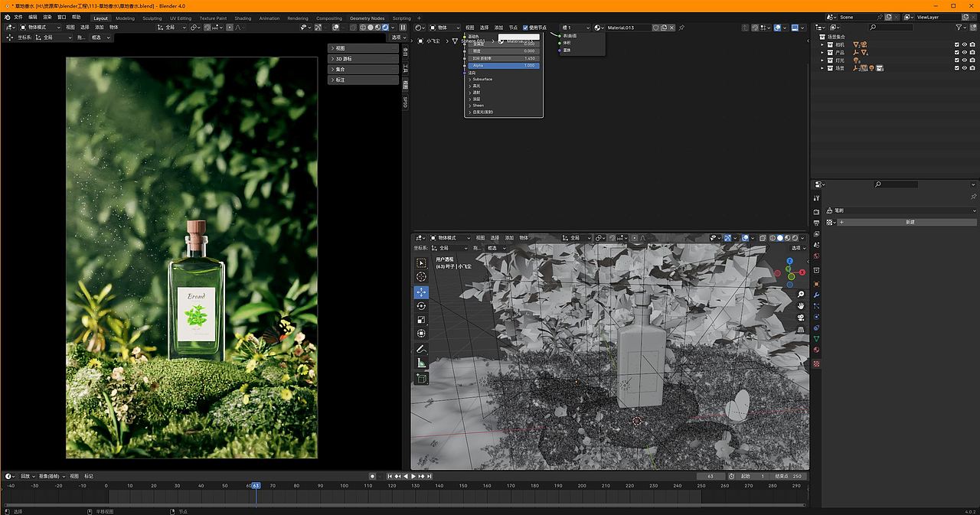Click the Material.013 name field
Viewport: 980px width, 515px height.
tap(628, 28)
